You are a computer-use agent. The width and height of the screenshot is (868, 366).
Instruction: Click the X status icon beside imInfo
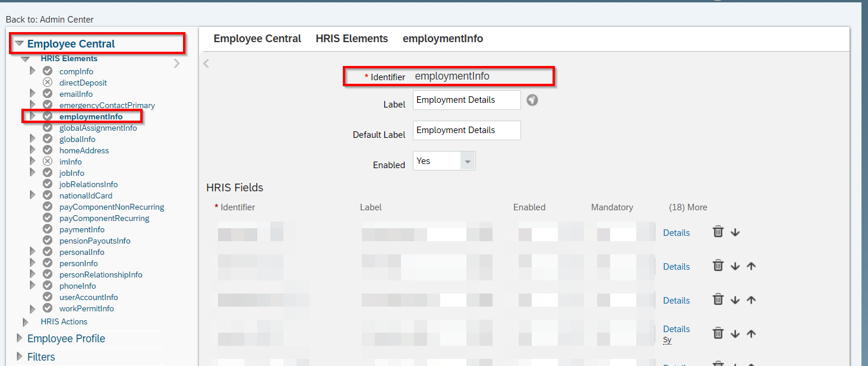click(48, 162)
